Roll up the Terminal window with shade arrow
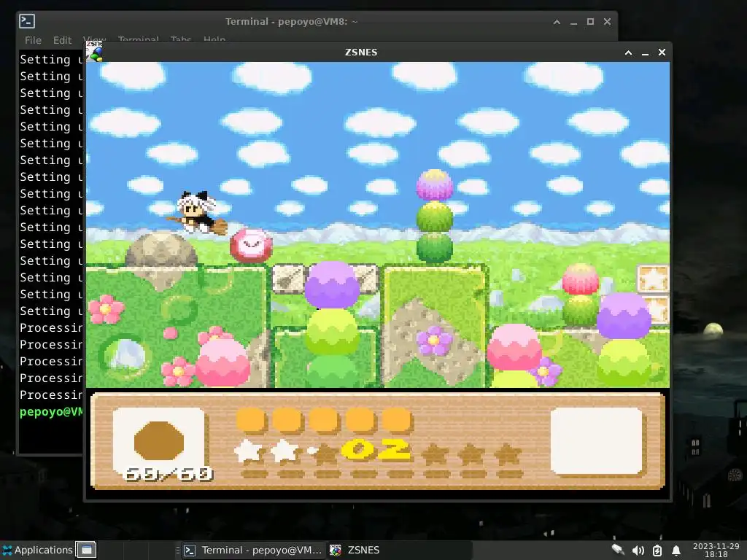The width and height of the screenshot is (747, 560). pos(557,22)
